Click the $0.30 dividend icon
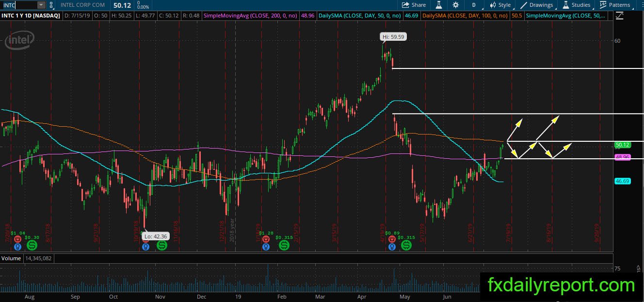This screenshot has width=644, height=302. (33, 246)
